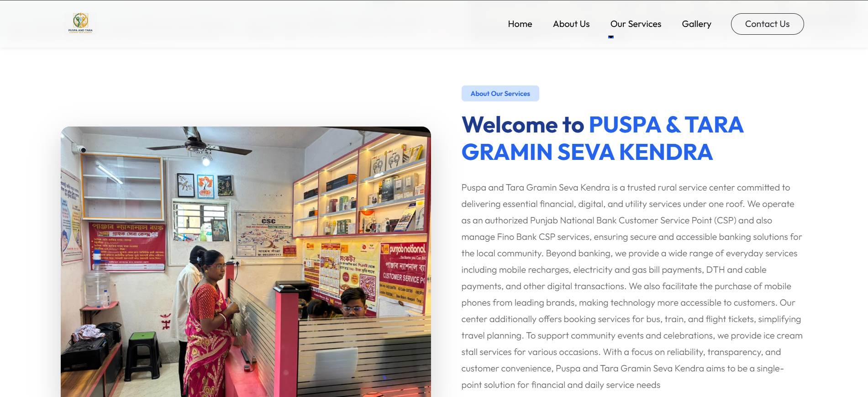Open the Our Services menu item
This screenshot has height=397, width=868.
point(635,24)
